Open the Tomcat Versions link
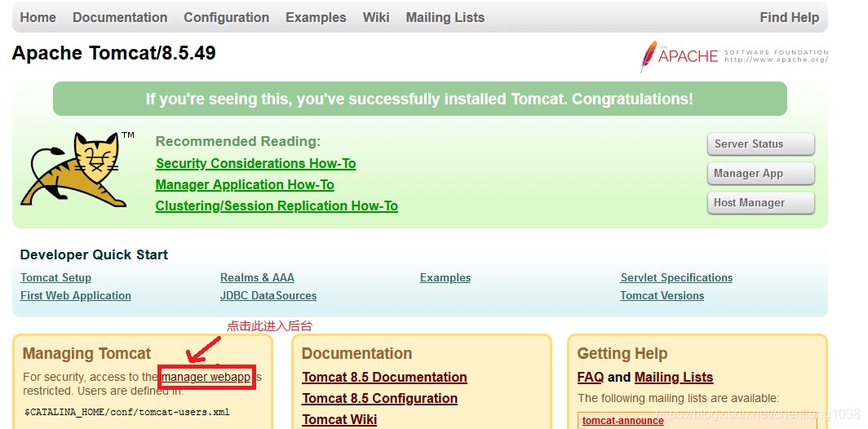 pos(662,295)
